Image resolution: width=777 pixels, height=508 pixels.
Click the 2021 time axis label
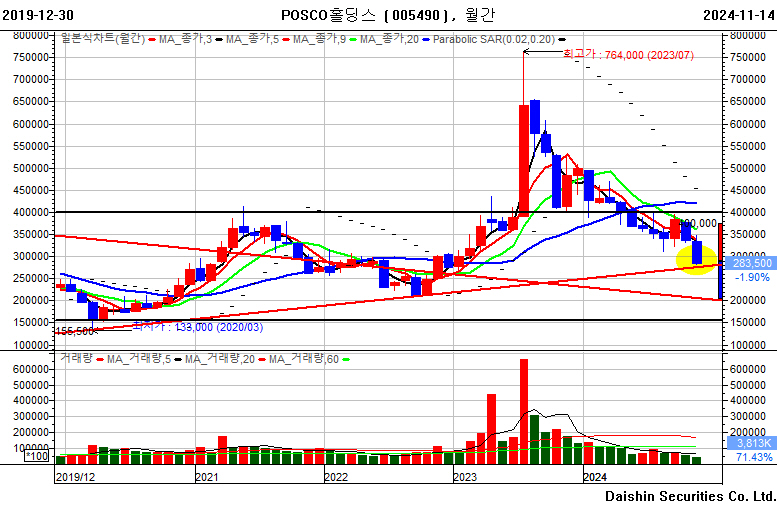(x=207, y=477)
